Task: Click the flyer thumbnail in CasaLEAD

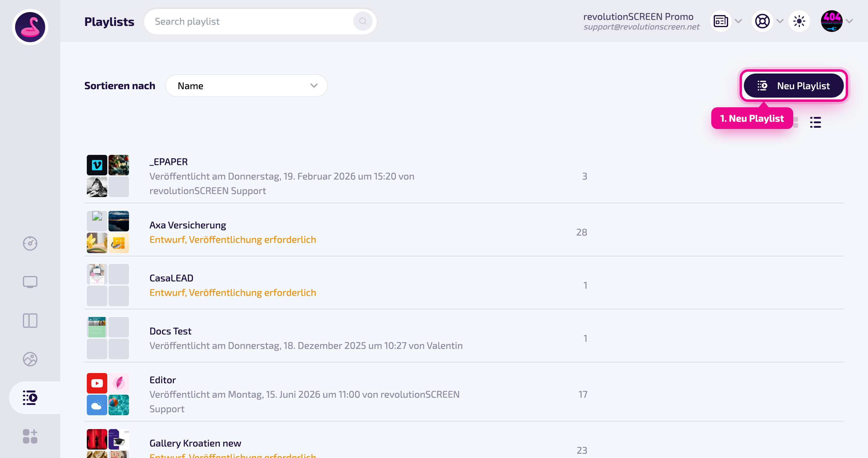Action: click(x=97, y=274)
